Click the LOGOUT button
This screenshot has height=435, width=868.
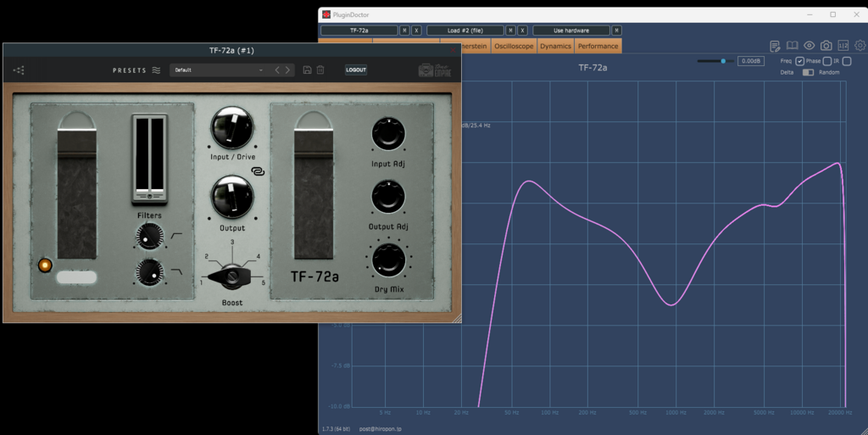356,70
